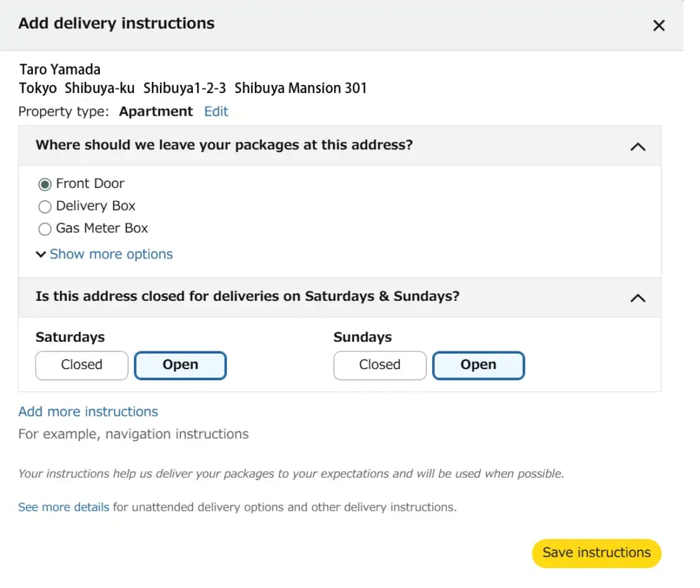Click the "Where should we leave your packages" header
The height and width of the screenshot is (588, 700).
[x=224, y=145]
